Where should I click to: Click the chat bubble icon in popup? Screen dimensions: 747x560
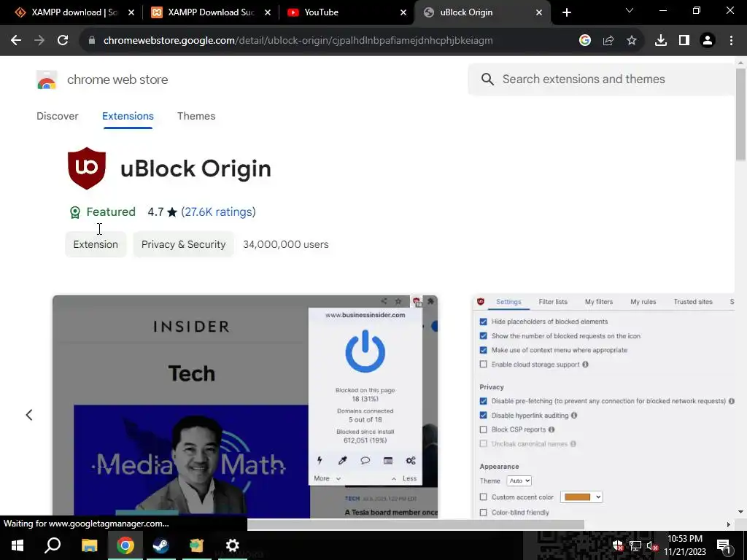click(x=365, y=461)
